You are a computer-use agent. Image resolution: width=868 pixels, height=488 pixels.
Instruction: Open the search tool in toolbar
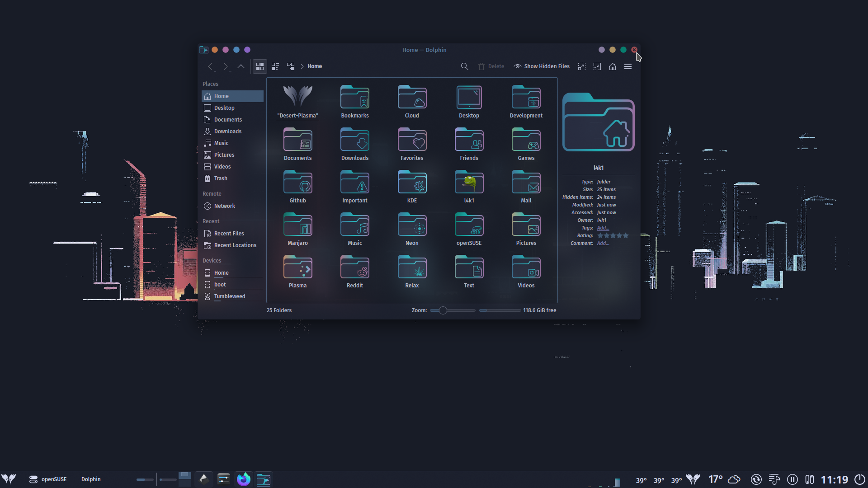464,66
